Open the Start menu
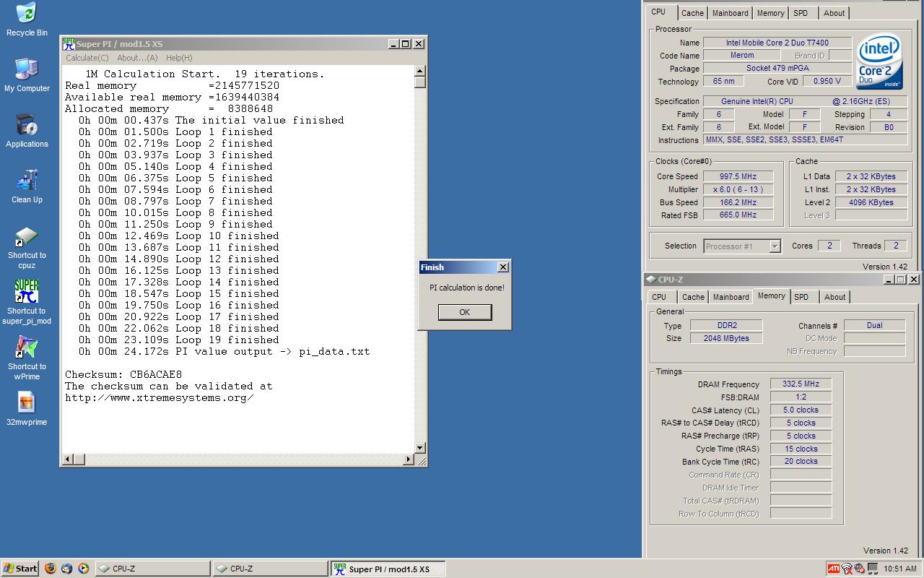The width and height of the screenshot is (924, 578). tap(20, 569)
